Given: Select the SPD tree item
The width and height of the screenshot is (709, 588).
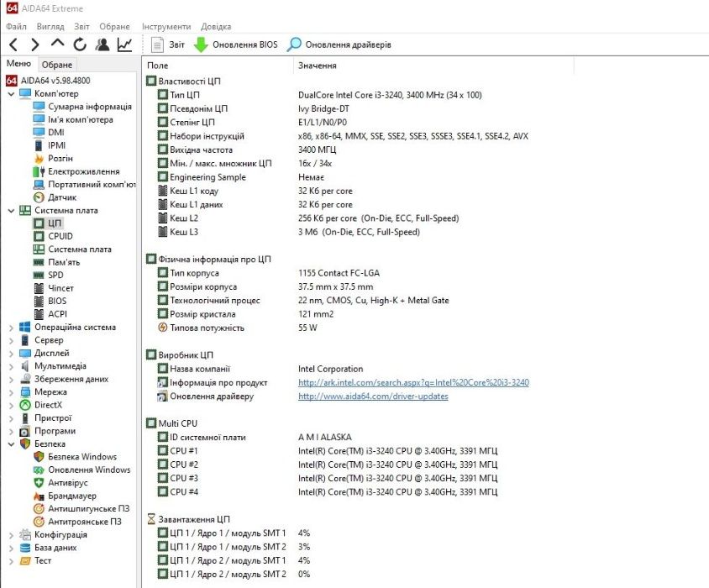Looking at the screenshot, I should click(x=49, y=275).
